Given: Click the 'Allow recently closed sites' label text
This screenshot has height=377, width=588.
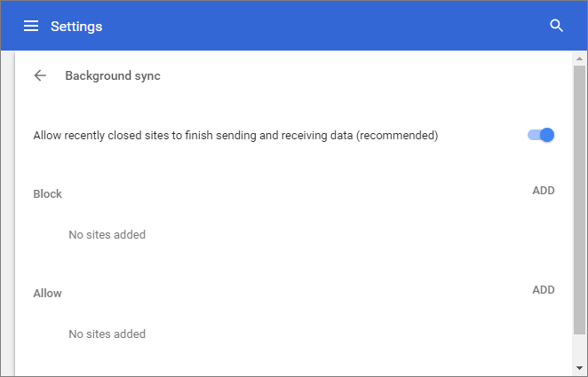Looking at the screenshot, I should (235, 135).
